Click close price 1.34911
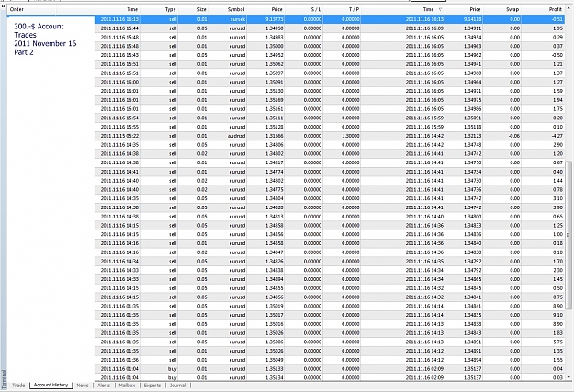The height and width of the screenshot is (392, 574). (x=472, y=28)
